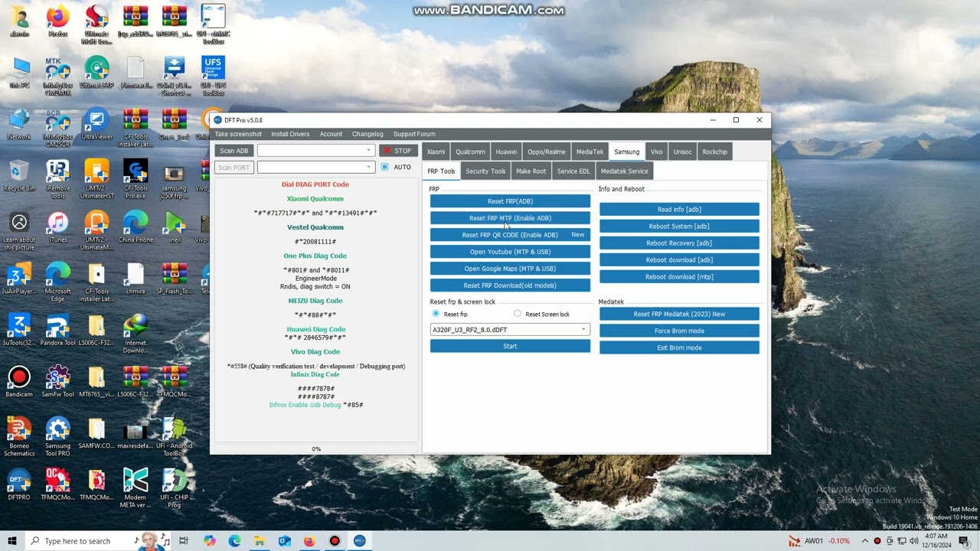Open the Changelog menu
This screenshot has width=980, height=551.
[367, 134]
